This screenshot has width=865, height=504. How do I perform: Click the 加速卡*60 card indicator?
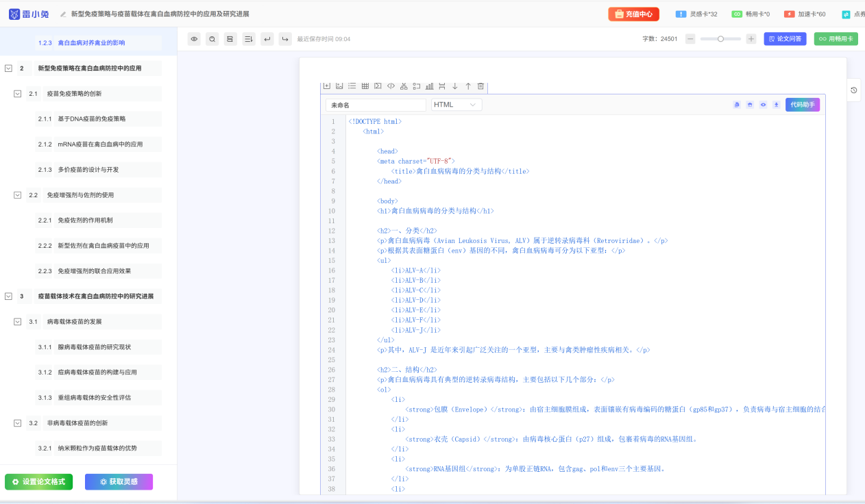[805, 14]
